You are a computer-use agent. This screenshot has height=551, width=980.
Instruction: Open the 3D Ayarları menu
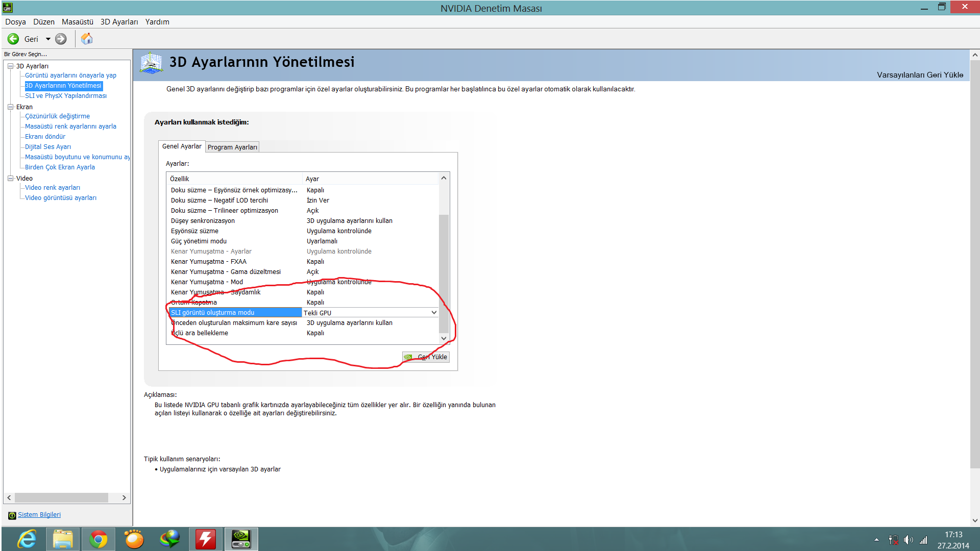(x=119, y=22)
